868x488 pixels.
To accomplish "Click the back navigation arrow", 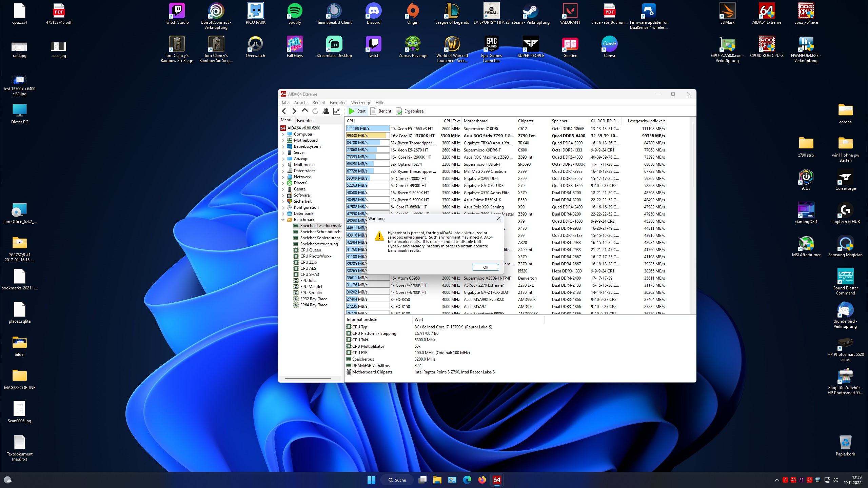I will [x=284, y=111].
